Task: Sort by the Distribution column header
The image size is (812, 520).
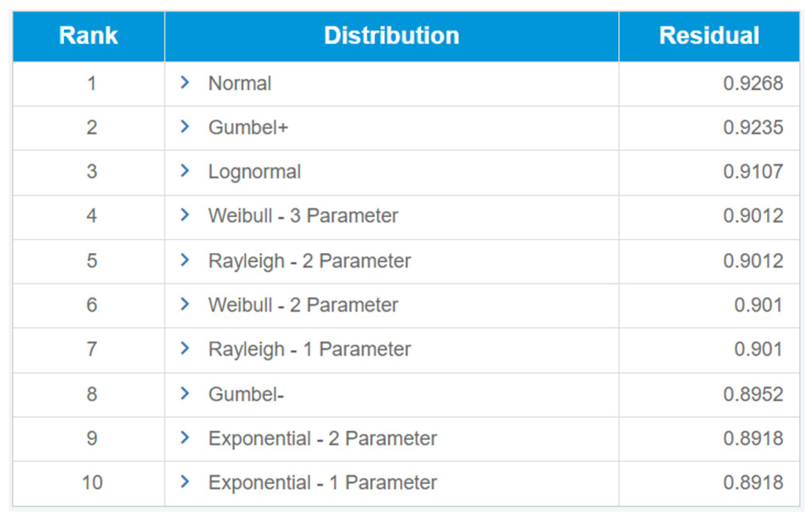Action: click(391, 35)
